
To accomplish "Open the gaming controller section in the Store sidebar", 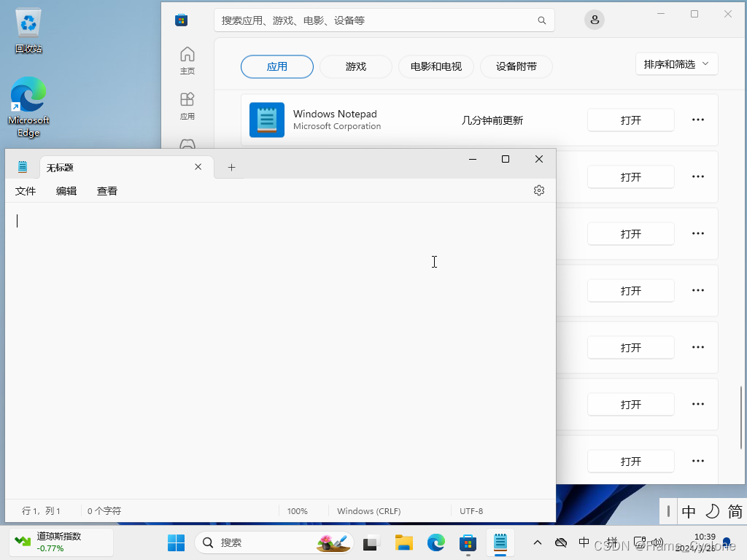I will (187, 144).
